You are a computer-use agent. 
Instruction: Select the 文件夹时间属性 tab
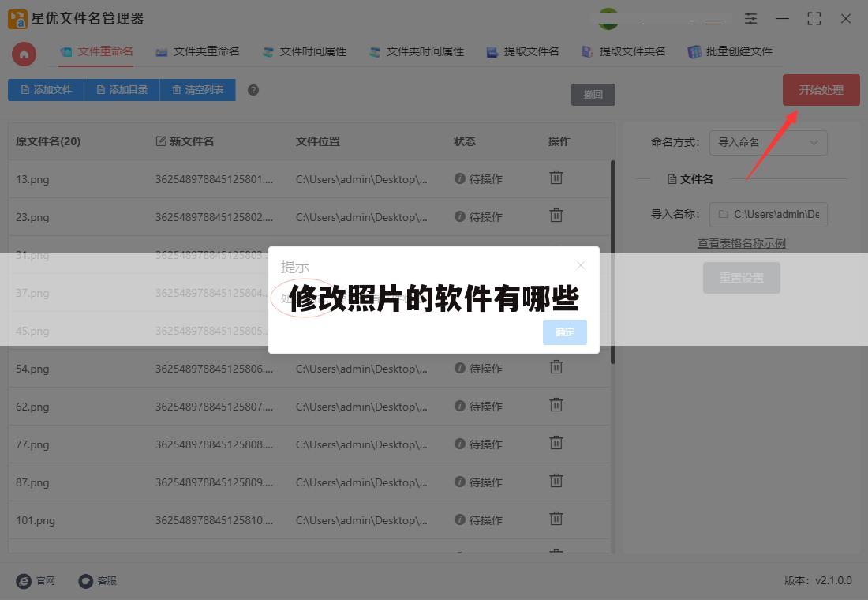[417, 51]
